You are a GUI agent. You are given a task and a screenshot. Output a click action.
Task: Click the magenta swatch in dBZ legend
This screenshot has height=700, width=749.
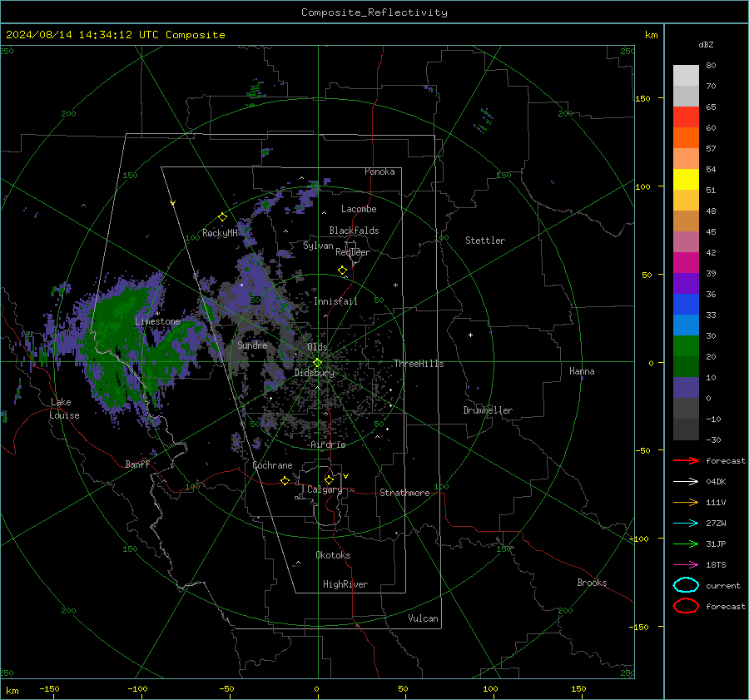coord(686,262)
